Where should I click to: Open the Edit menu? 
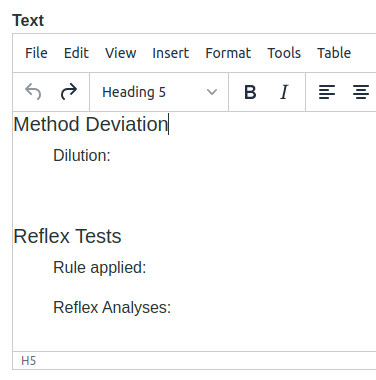coord(76,53)
